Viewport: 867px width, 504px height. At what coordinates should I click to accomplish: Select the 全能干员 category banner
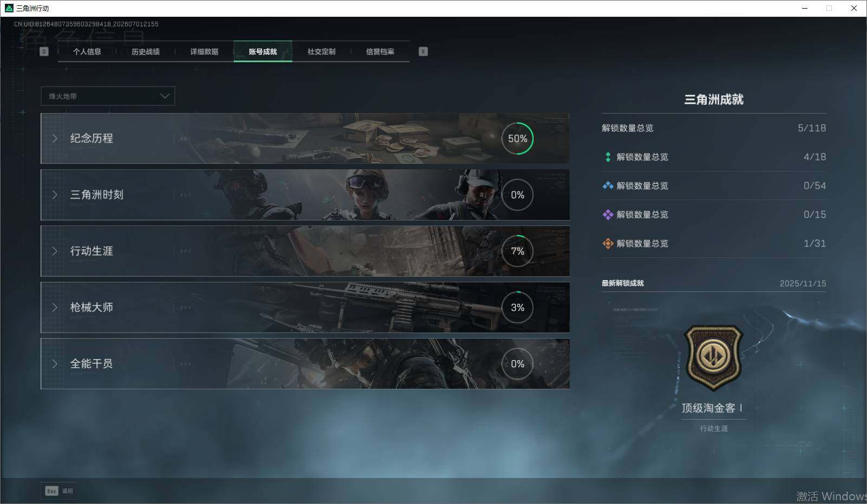click(305, 363)
